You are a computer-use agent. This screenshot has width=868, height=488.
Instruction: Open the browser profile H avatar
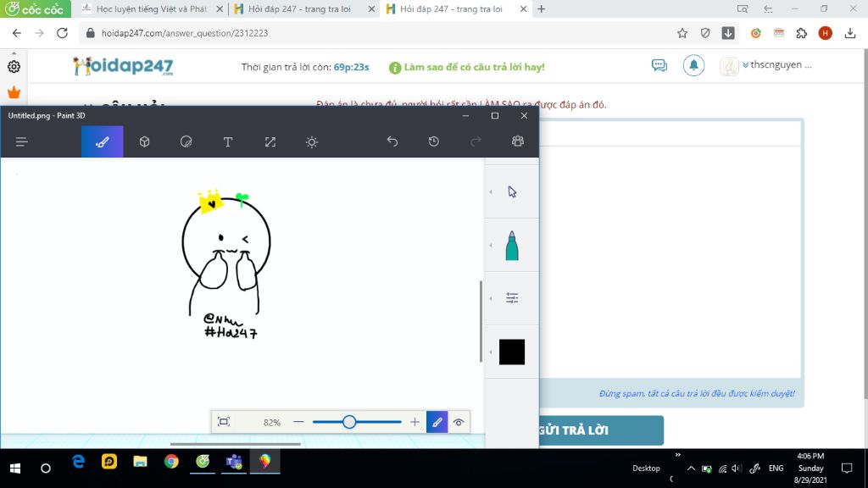(x=825, y=33)
